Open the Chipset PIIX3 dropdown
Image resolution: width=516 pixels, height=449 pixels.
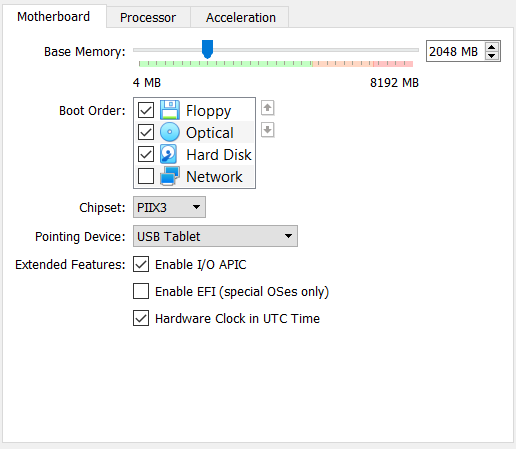(169, 207)
